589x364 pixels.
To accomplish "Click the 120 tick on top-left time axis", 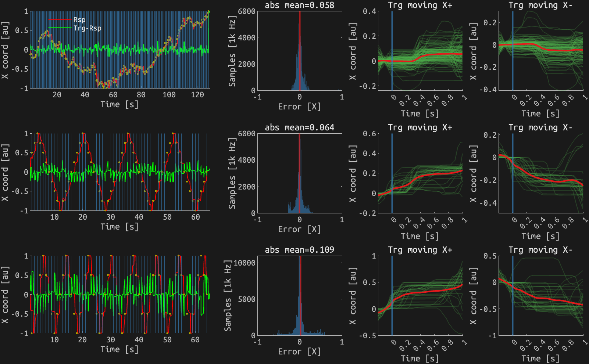I will point(197,95).
